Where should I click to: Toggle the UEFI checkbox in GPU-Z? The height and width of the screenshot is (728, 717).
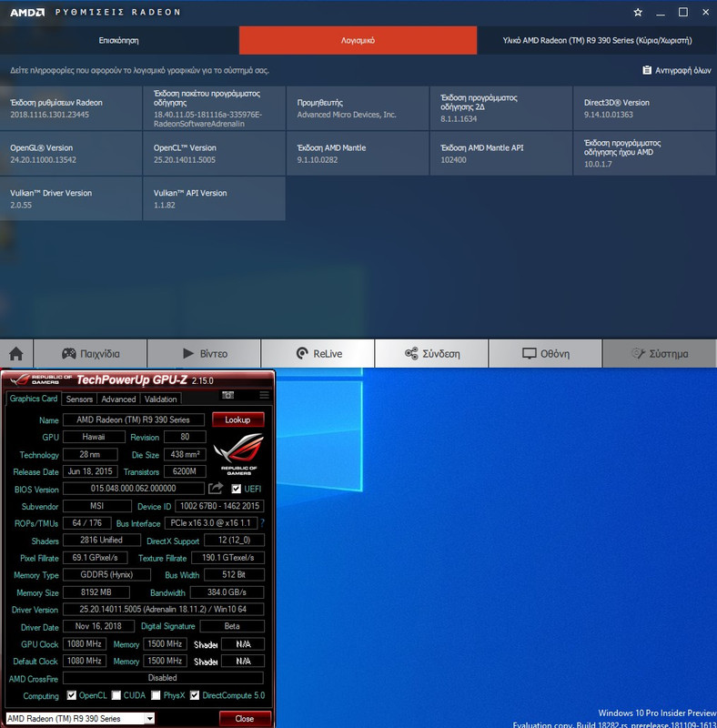pos(237,489)
